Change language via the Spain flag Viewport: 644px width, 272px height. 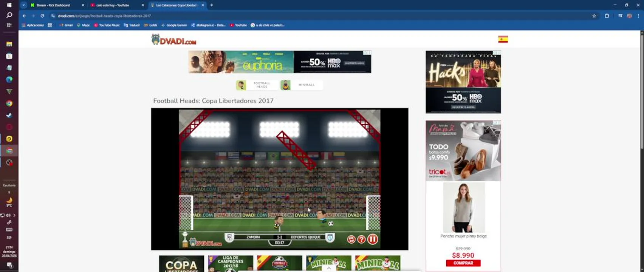(503, 39)
